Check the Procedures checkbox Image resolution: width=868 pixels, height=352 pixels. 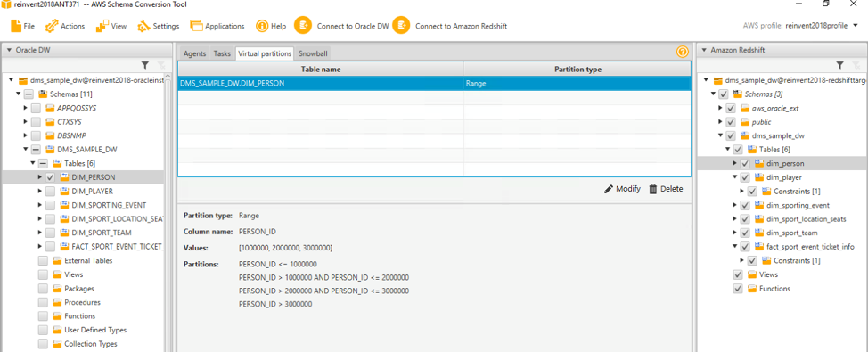coord(43,302)
